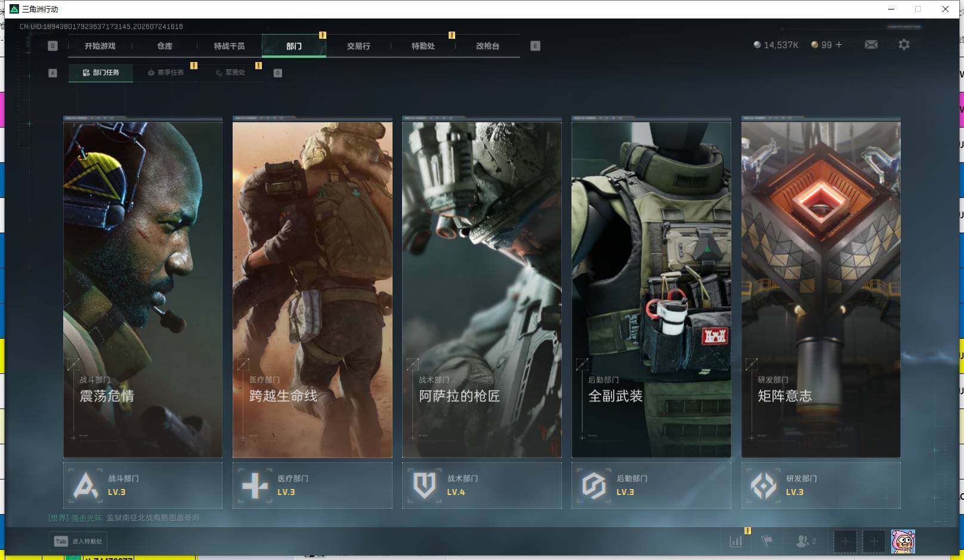Click the 医疗部门 LV.3 panel
The height and width of the screenshot is (560, 964).
pyautogui.click(x=313, y=485)
